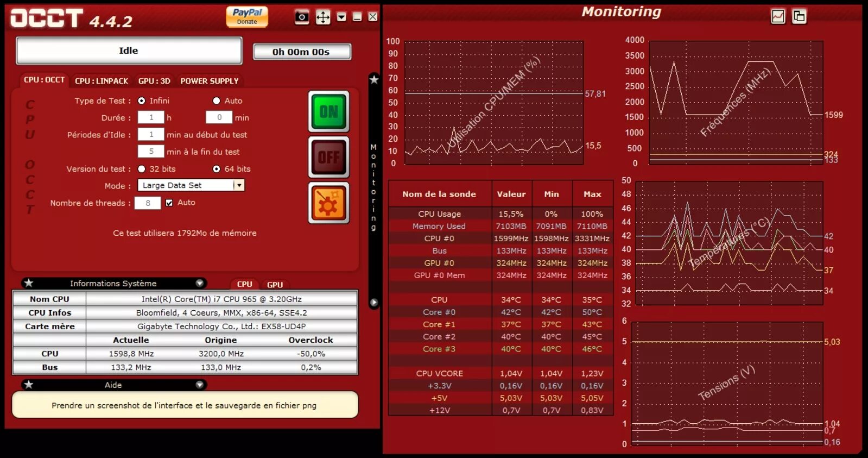868x458 pixels.
Task: Click the Tensions (V) graph
Action: [727, 383]
